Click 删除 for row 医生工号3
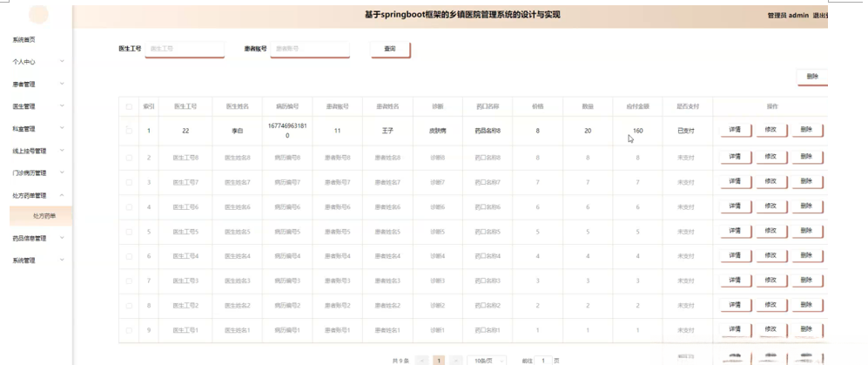The width and height of the screenshot is (868, 365). [x=806, y=281]
